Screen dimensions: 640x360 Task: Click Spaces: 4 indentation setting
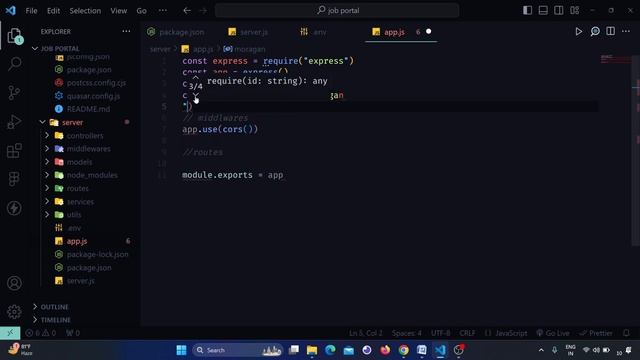click(x=407, y=333)
